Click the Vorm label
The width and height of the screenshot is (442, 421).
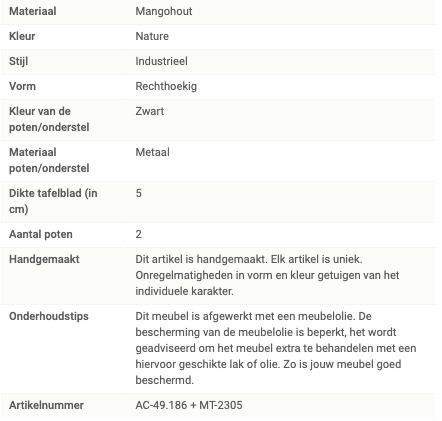[x=22, y=86]
